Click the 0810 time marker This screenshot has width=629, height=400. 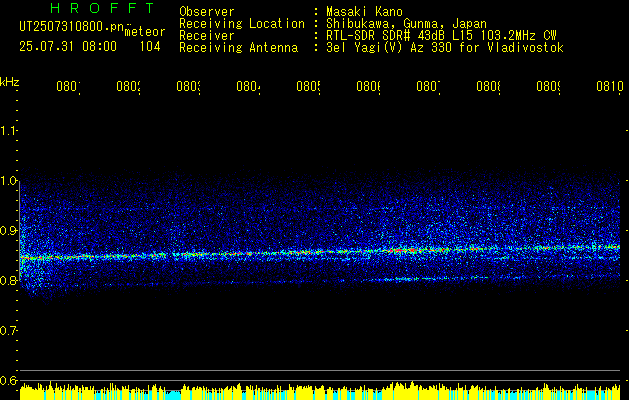pos(610,87)
